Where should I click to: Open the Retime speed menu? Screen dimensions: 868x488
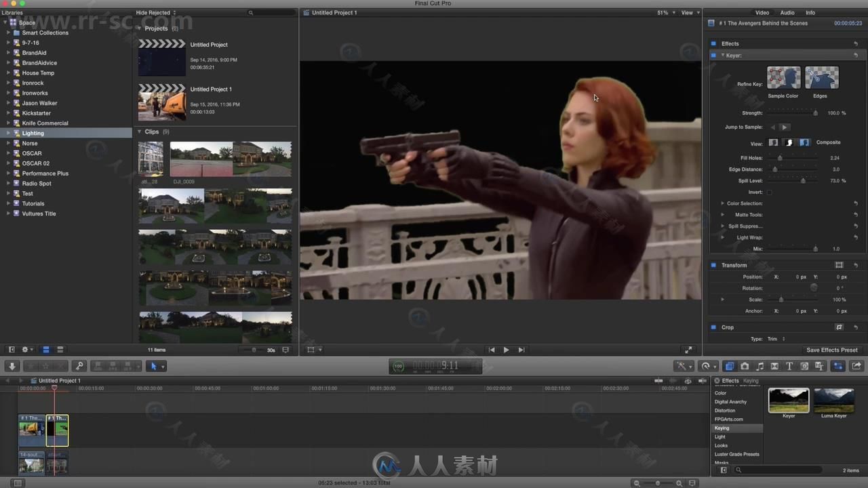[708, 366]
